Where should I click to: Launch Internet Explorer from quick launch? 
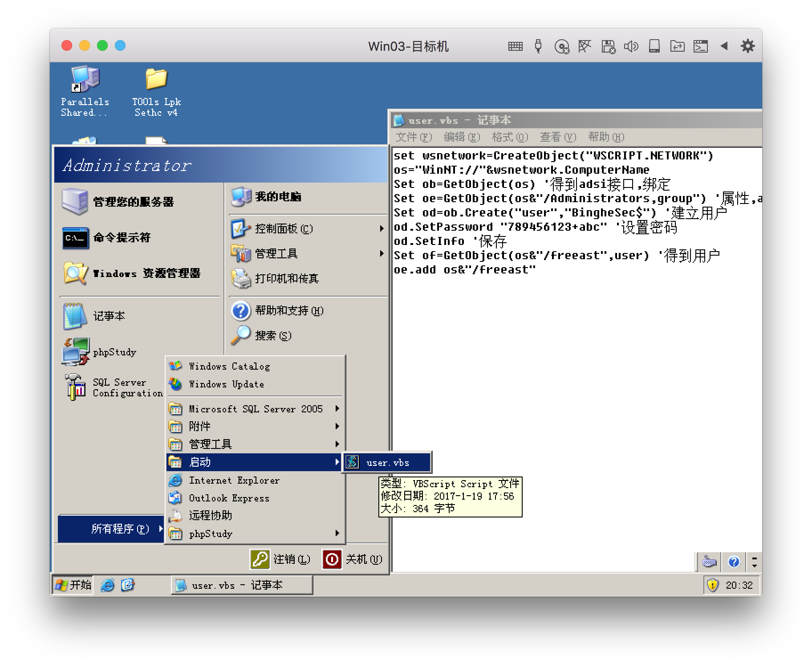click(x=107, y=585)
